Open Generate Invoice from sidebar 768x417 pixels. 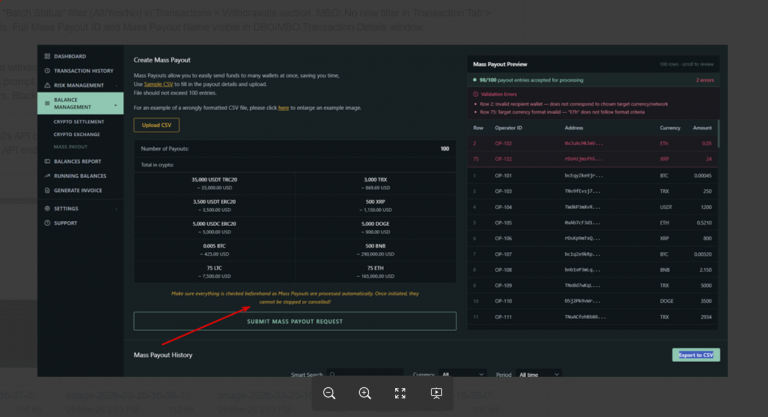pyautogui.click(x=77, y=190)
